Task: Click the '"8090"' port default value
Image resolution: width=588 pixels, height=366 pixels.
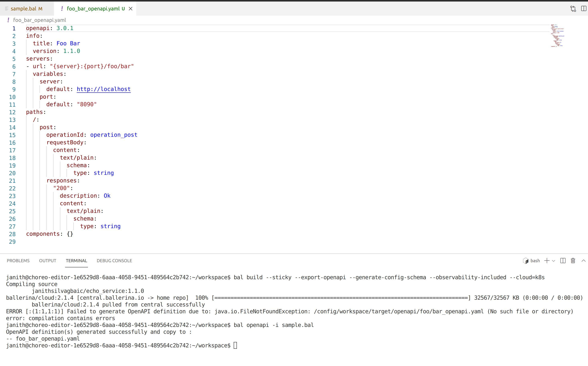Action: point(87,104)
